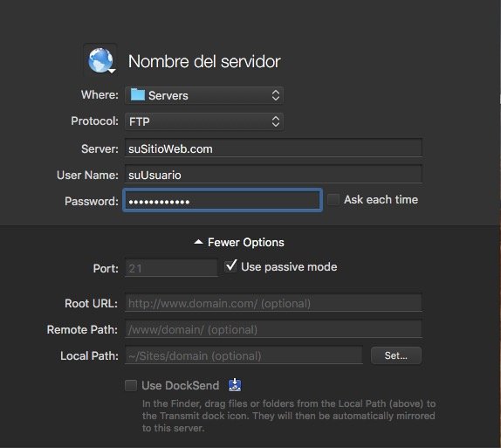Click the Fewer Options triangle icon

(x=198, y=242)
